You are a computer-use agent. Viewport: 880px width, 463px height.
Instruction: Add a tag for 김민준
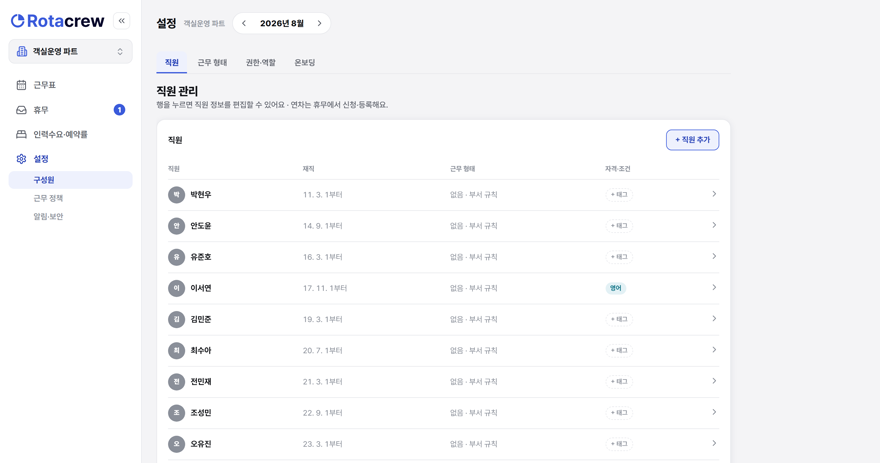click(619, 319)
